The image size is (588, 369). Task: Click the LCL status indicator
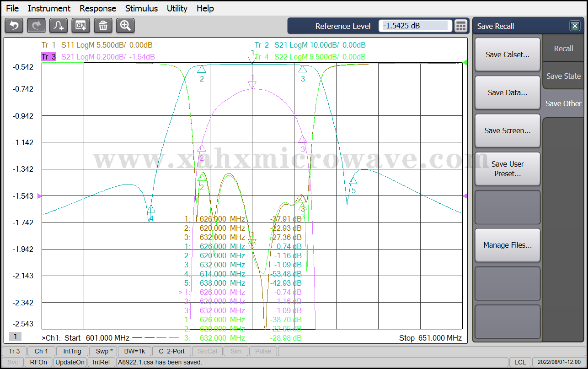[520, 362]
